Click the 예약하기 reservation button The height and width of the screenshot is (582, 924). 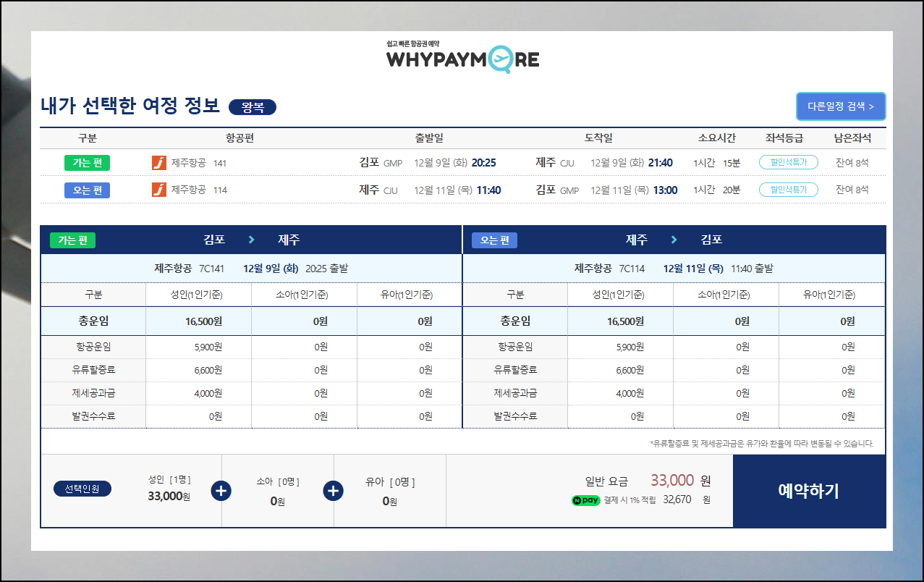[809, 491]
